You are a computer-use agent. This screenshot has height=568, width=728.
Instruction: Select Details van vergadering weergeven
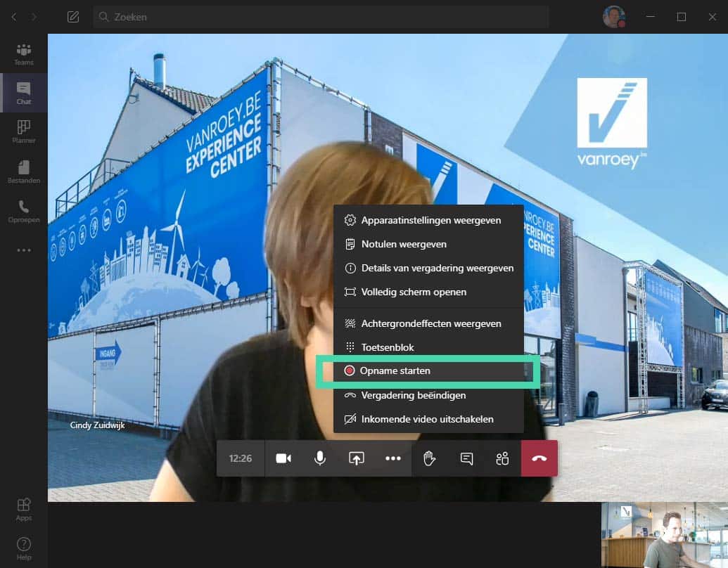coord(428,269)
